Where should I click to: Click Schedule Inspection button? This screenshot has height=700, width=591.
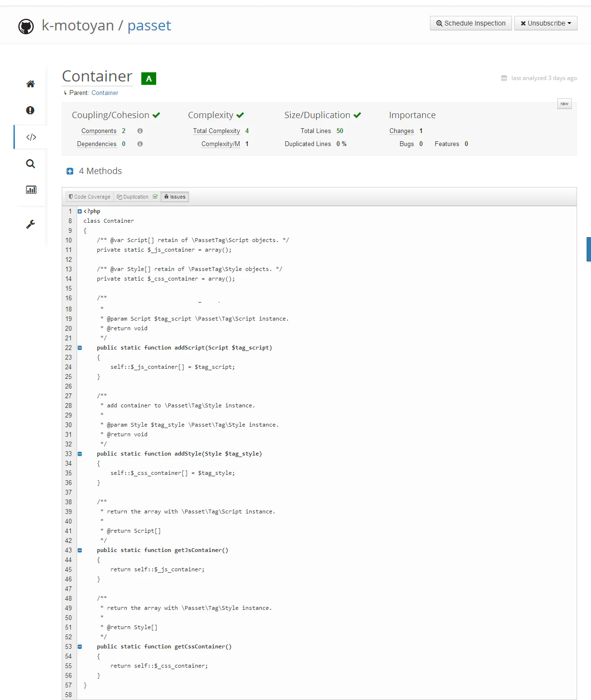click(x=471, y=23)
